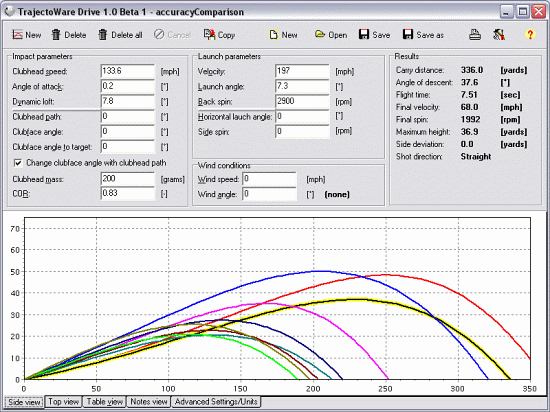Click the Maximum height value 36.9
Viewport: 550px width, 412px height.
[469, 131]
